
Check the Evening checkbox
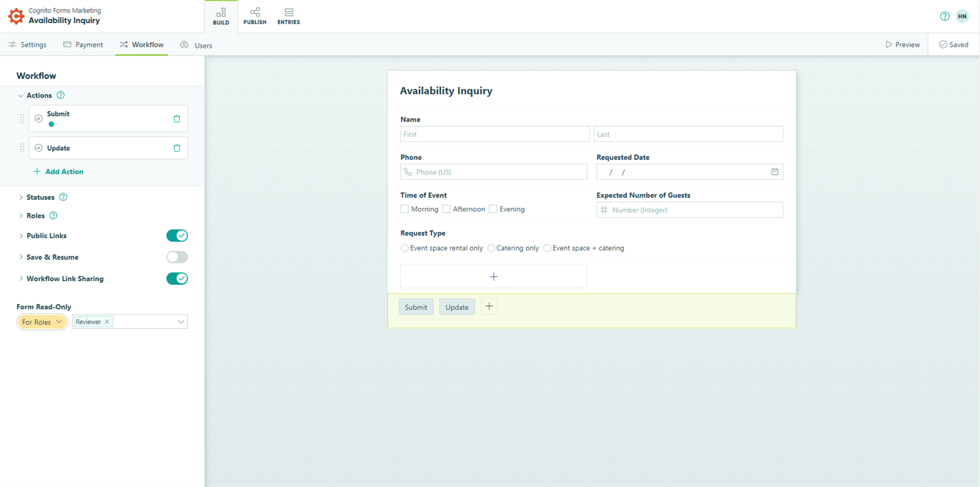pos(493,209)
